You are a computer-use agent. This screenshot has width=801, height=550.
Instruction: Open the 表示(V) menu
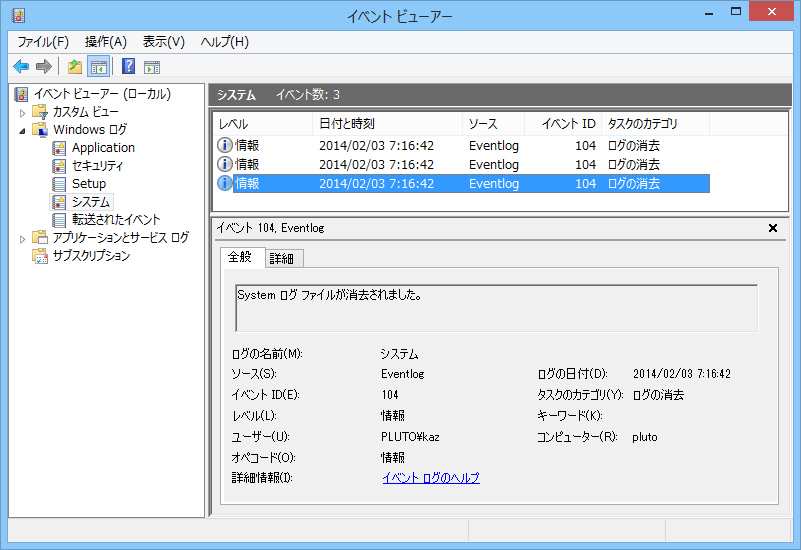163,42
